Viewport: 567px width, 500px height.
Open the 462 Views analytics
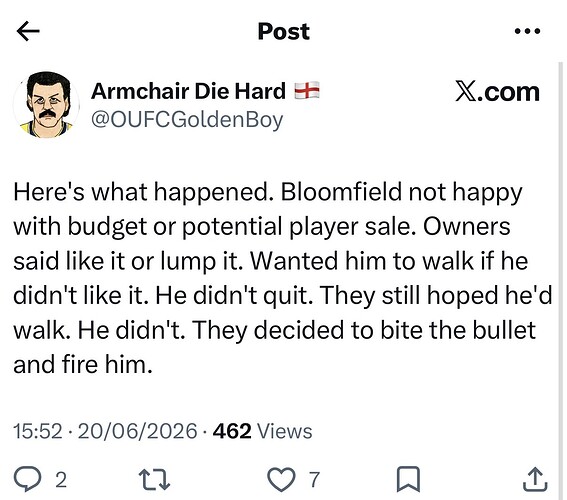pyautogui.click(x=263, y=431)
